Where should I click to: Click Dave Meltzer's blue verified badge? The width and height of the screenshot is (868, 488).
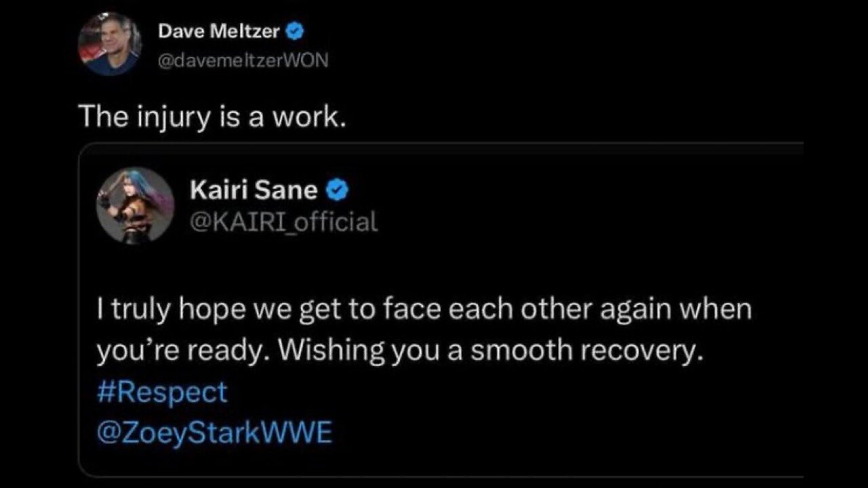click(295, 31)
